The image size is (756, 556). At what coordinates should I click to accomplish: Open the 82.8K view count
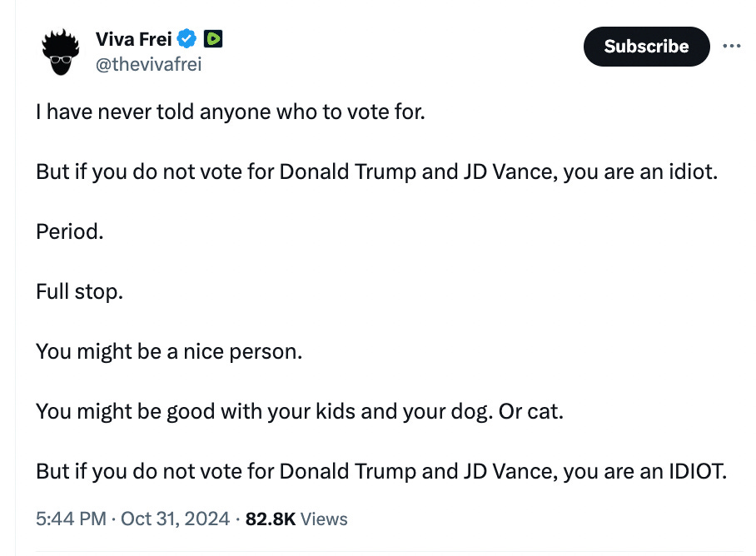point(271,519)
